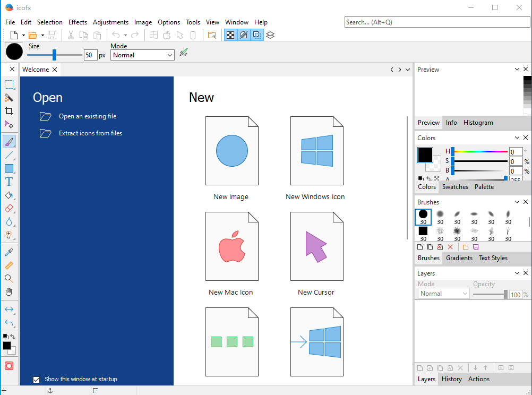Switch to the Swatches tab
The width and height of the screenshot is (532, 395).
(455, 187)
